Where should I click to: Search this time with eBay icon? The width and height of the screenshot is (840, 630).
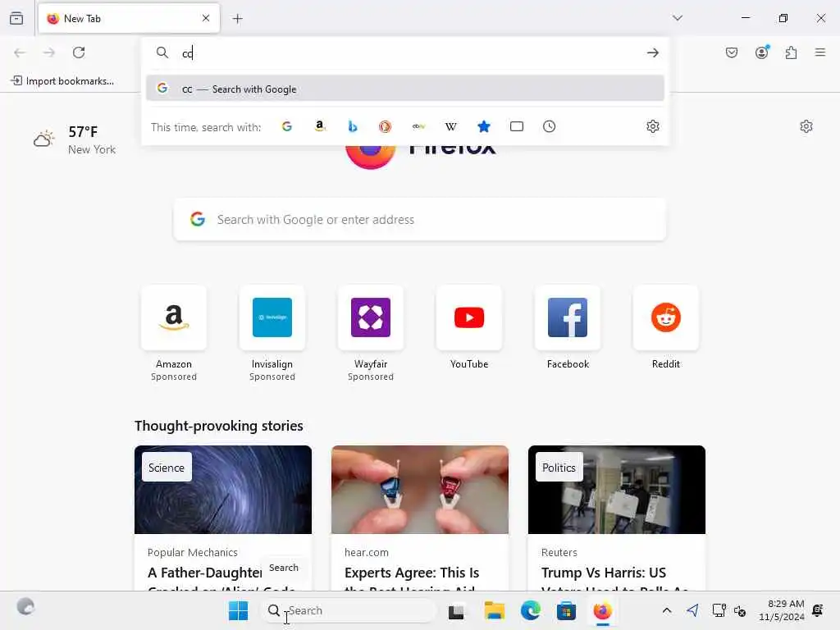418,126
